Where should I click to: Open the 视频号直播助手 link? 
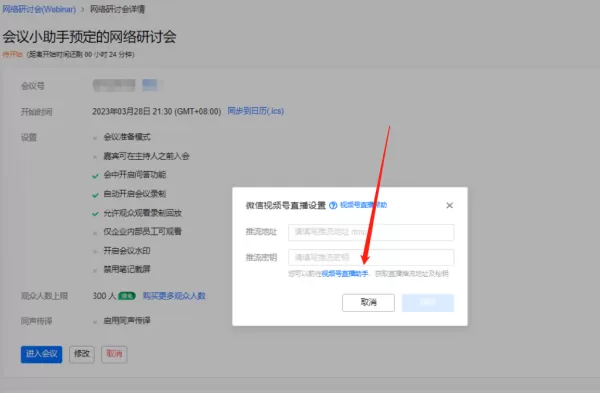pyautogui.click(x=345, y=274)
